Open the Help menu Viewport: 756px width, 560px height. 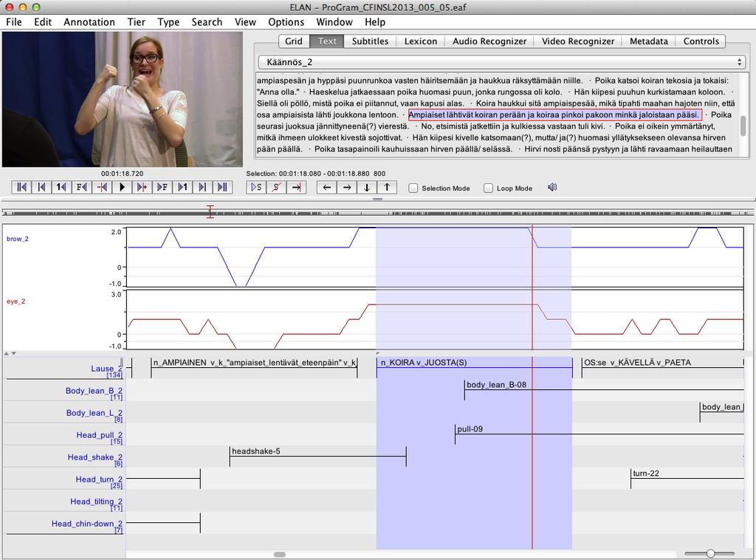pyautogui.click(x=374, y=21)
